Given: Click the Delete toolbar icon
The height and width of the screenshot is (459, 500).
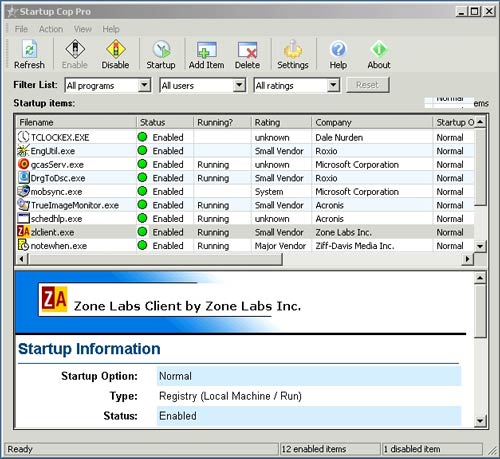Looking at the screenshot, I should click(247, 50).
